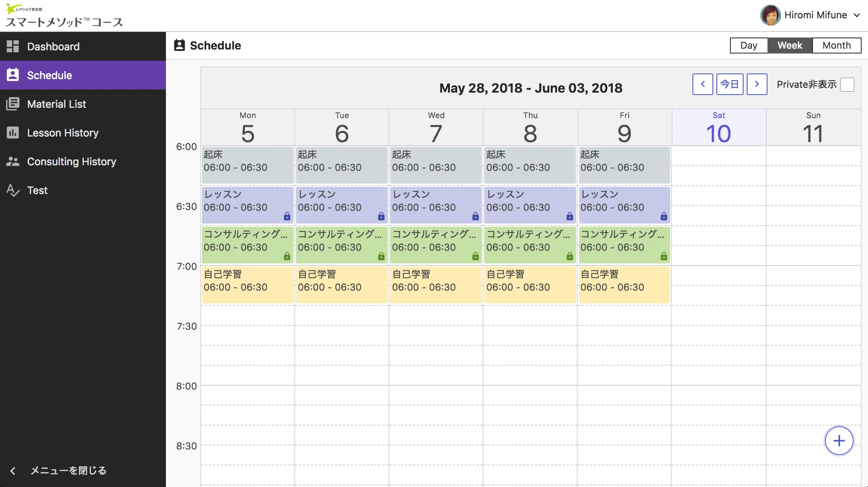This screenshot has height=487, width=868.
Task: Click lock icon on Friday's コンサルティング event
Action: point(664,256)
